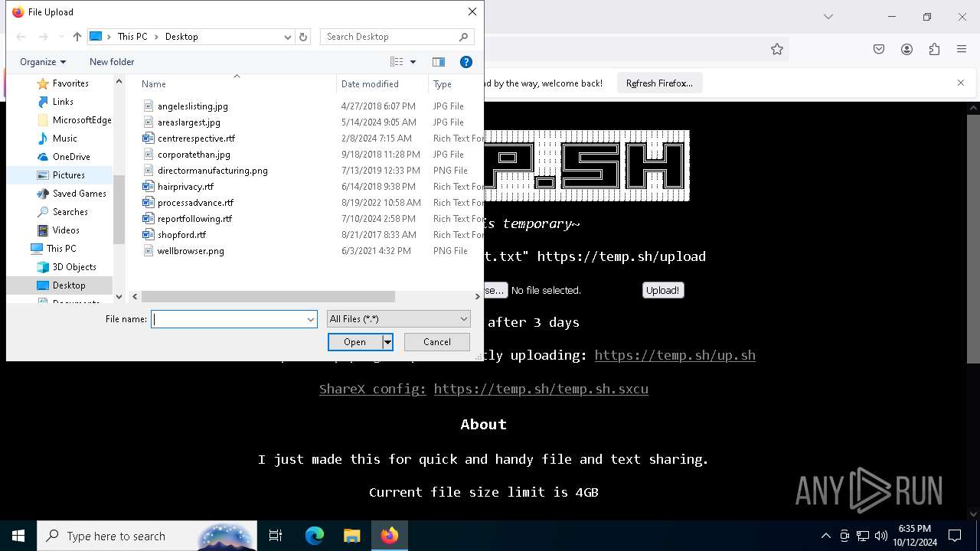
Task: Dismiss the Refresh Firefox notification bar
Action: pos(961,83)
